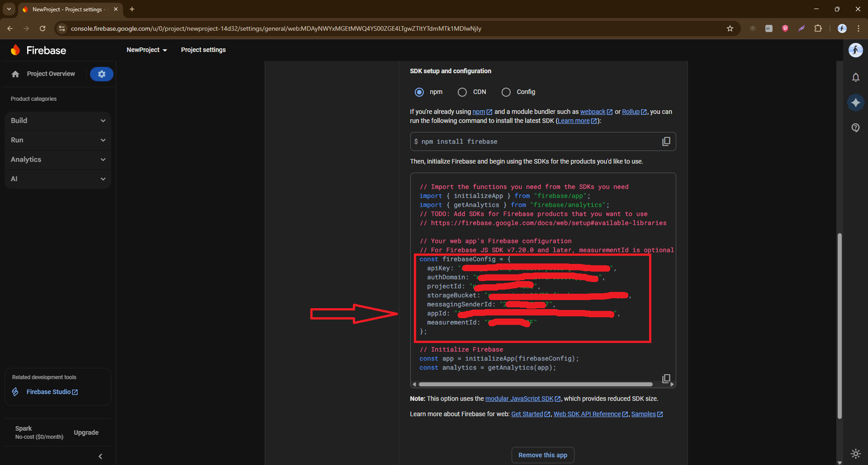The width and height of the screenshot is (868, 465).
Task: Click the browser address bar URL
Action: point(276,28)
